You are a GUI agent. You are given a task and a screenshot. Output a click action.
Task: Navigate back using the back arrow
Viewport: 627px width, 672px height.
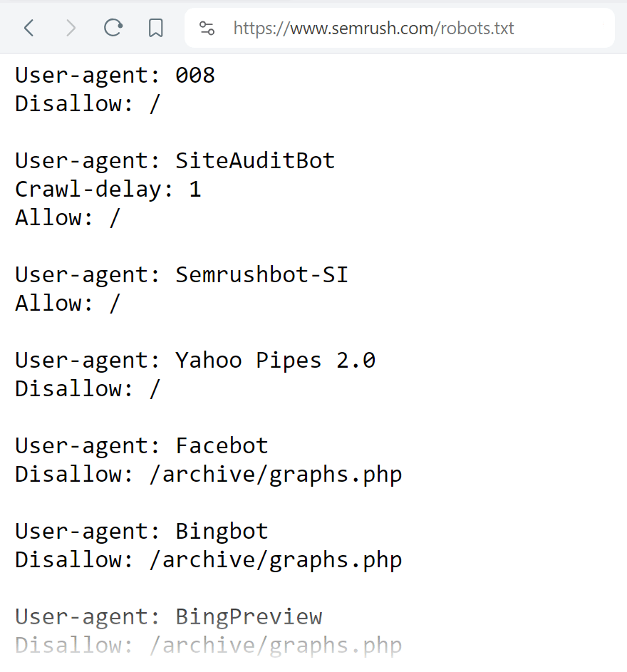click(x=28, y=28)
